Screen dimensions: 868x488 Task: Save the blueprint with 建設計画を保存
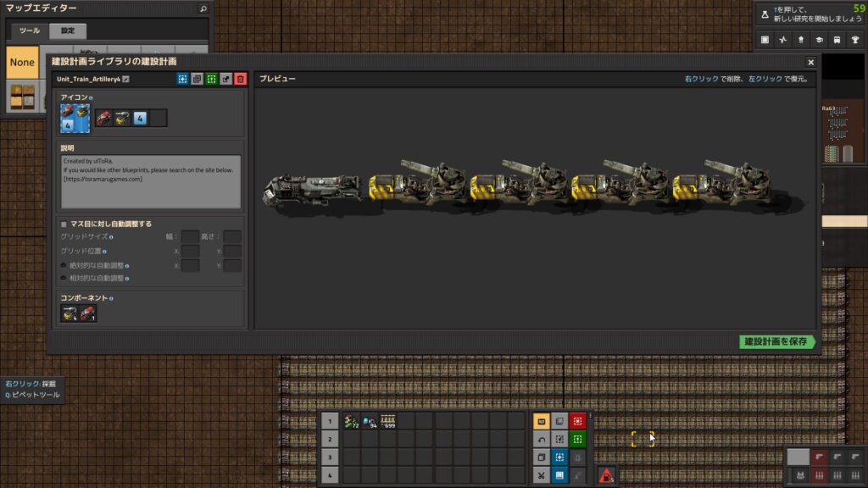click(777, 342)
